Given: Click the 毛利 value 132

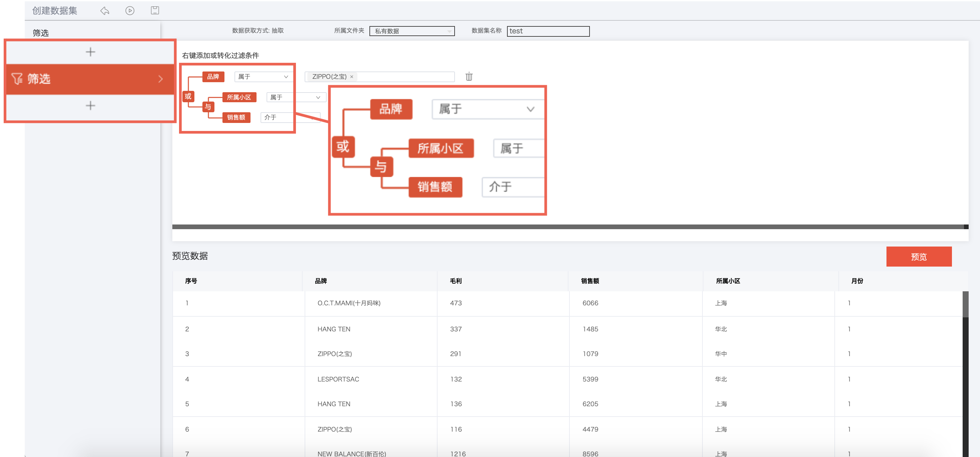Looking at the screenshot, I should [456, 379].
